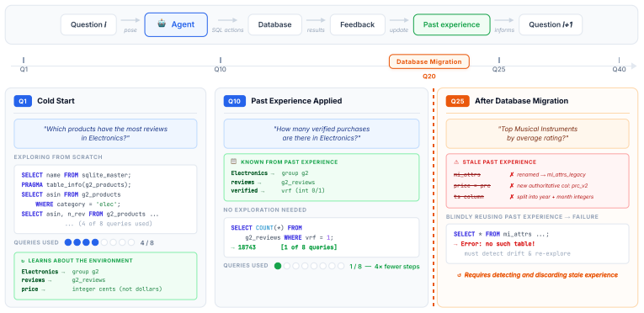The height and width of the screenshot is (313, 644).
Task: Click the blue Q1 badge in Cold Start
Action: point(23,101)
